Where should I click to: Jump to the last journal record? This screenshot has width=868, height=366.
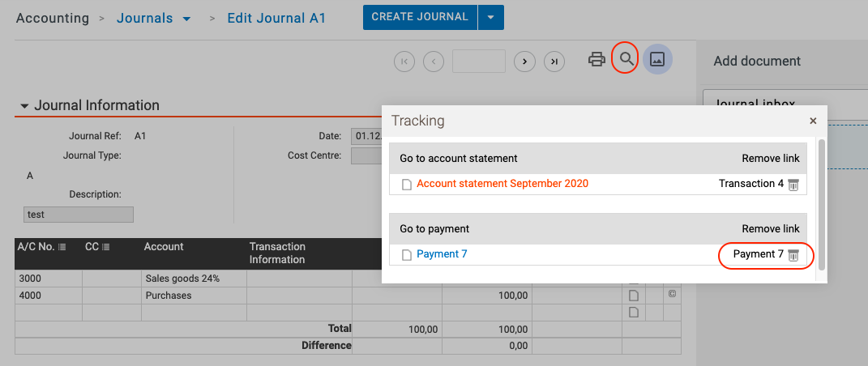554,61
